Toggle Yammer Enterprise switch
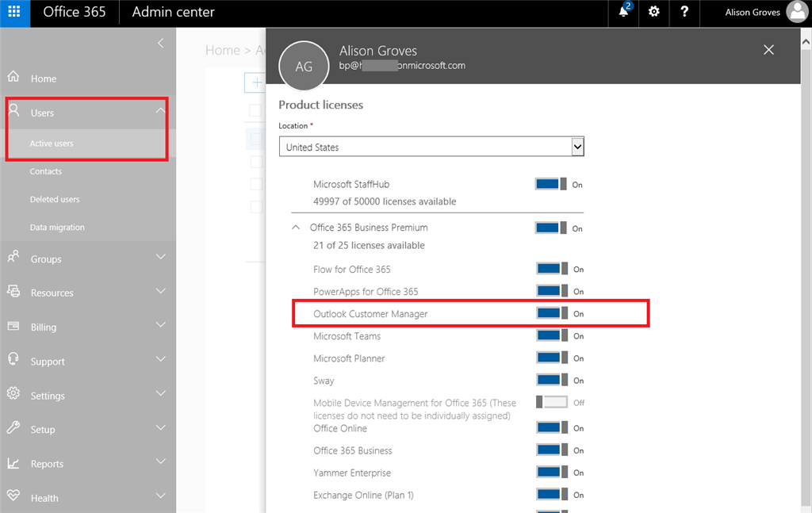 (x=552, y=472)
